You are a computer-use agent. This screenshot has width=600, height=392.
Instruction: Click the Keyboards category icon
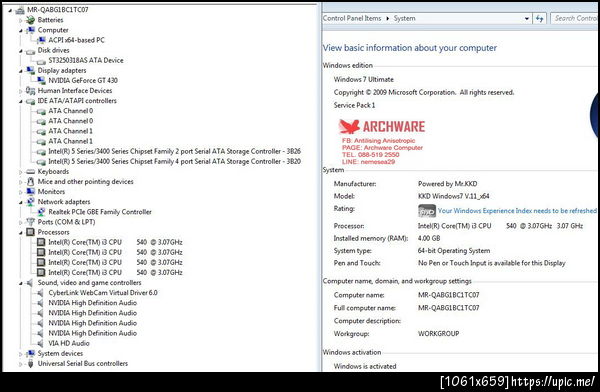31,172
